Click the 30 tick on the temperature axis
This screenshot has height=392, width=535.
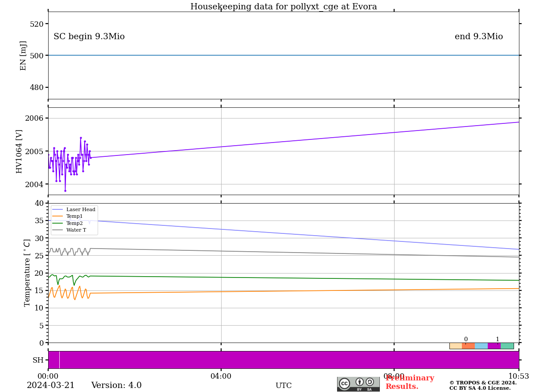click(x=39, y=238)
